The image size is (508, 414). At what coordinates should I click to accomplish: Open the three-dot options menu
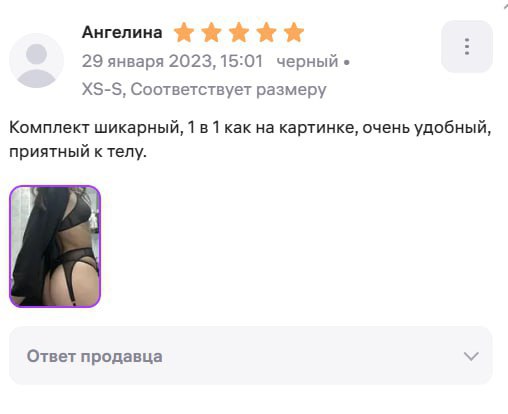[467, 47]
